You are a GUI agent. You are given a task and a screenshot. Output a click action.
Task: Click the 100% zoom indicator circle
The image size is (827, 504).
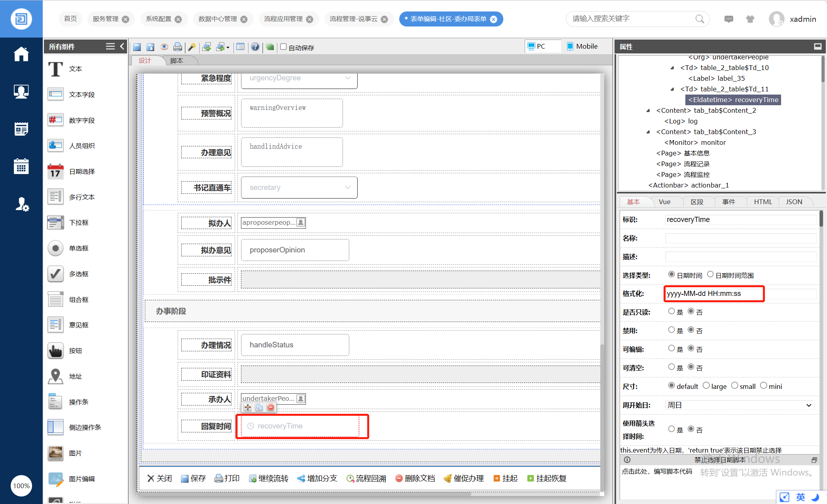click(21, 485)
